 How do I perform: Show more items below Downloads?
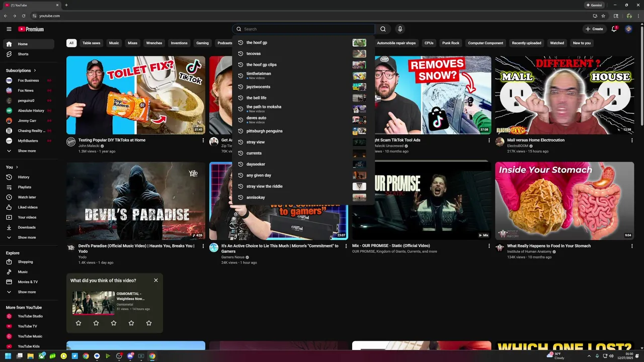point(28,237)
